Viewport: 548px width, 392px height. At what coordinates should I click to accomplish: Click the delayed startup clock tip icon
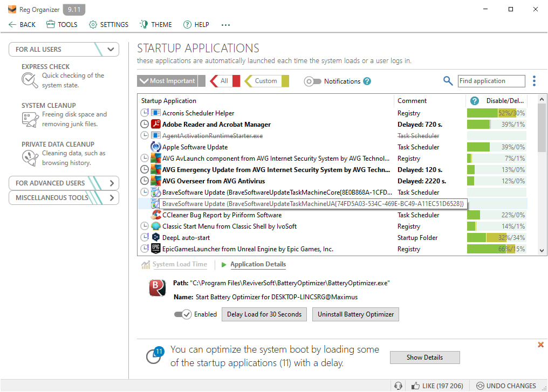[155, 355]
